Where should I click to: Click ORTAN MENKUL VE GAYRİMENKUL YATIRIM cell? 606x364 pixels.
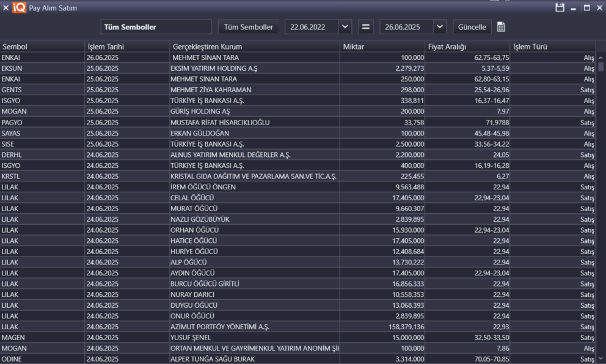pos(255,348)
